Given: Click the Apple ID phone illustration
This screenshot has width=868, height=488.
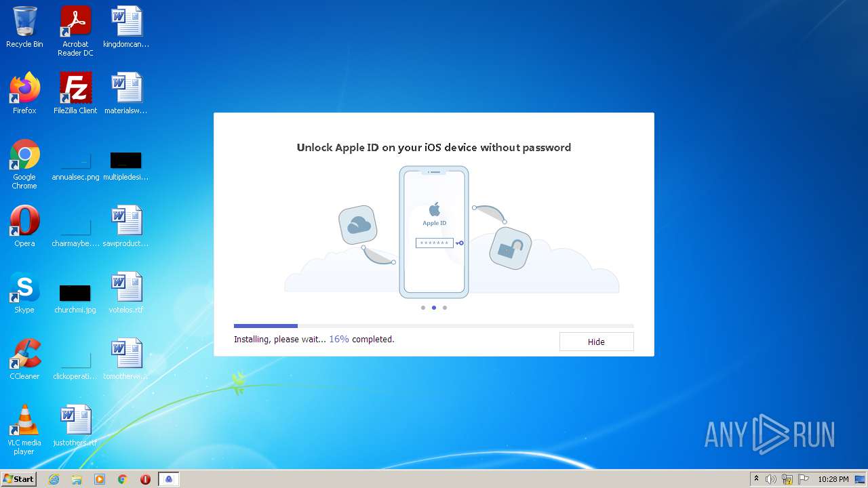Looking at the screenshot, I should 434,232.
